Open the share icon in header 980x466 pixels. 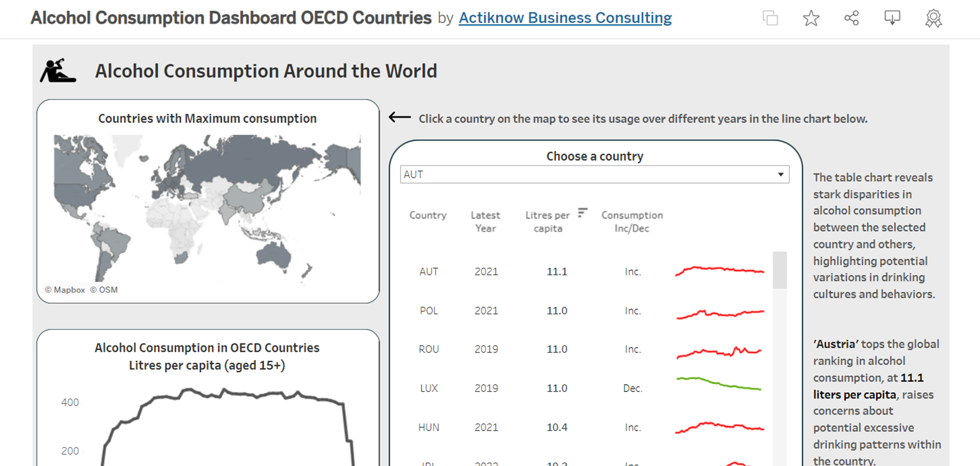tap(851, 18)
